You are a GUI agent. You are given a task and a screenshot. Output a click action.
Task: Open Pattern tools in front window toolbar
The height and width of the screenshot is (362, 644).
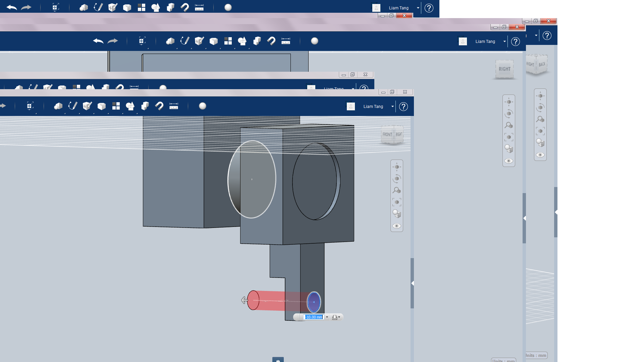(116, 106)
